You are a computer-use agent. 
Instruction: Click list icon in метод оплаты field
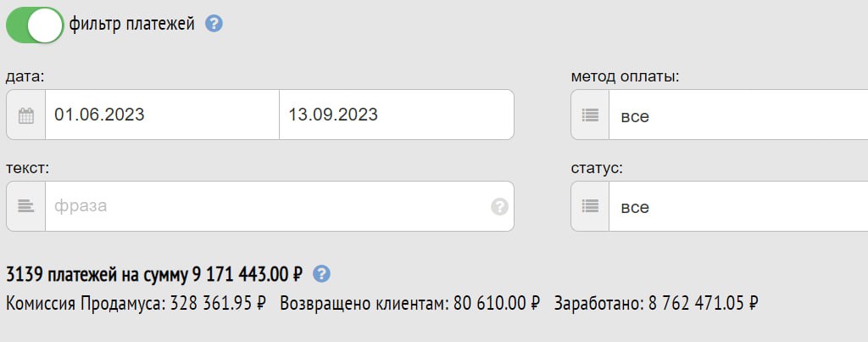(x=590, y=115)
